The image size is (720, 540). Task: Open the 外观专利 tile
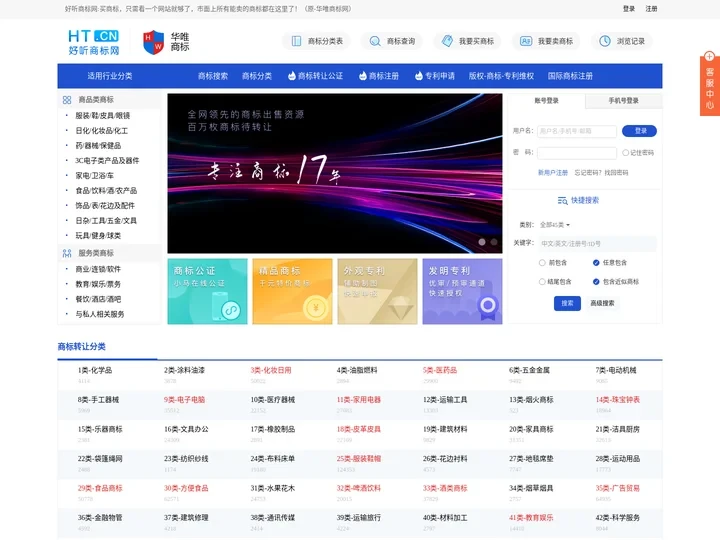(377, 292)
